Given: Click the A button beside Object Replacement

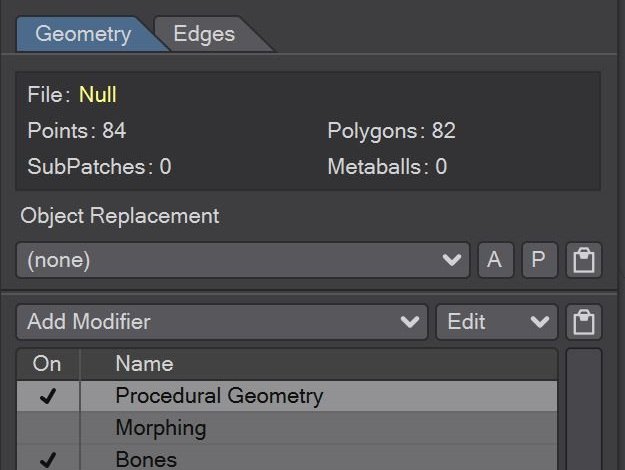Looking at the screenshot, I should pyautogui.click(x=495, y=260).
